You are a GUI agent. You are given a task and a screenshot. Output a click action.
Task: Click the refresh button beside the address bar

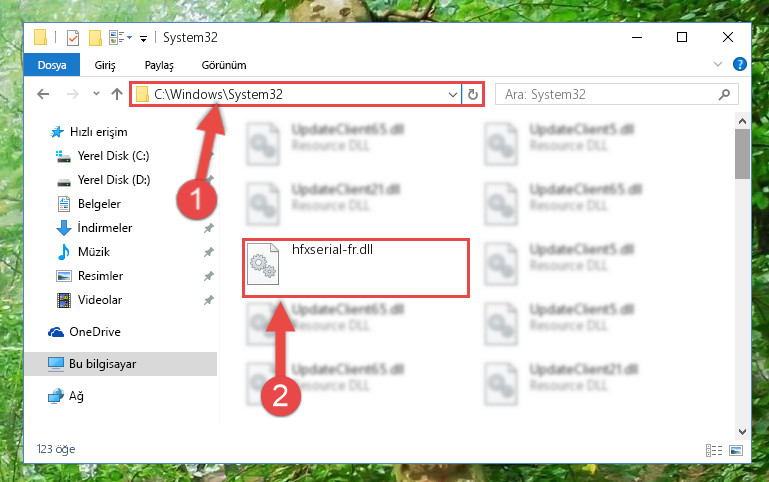click(472, 94)
